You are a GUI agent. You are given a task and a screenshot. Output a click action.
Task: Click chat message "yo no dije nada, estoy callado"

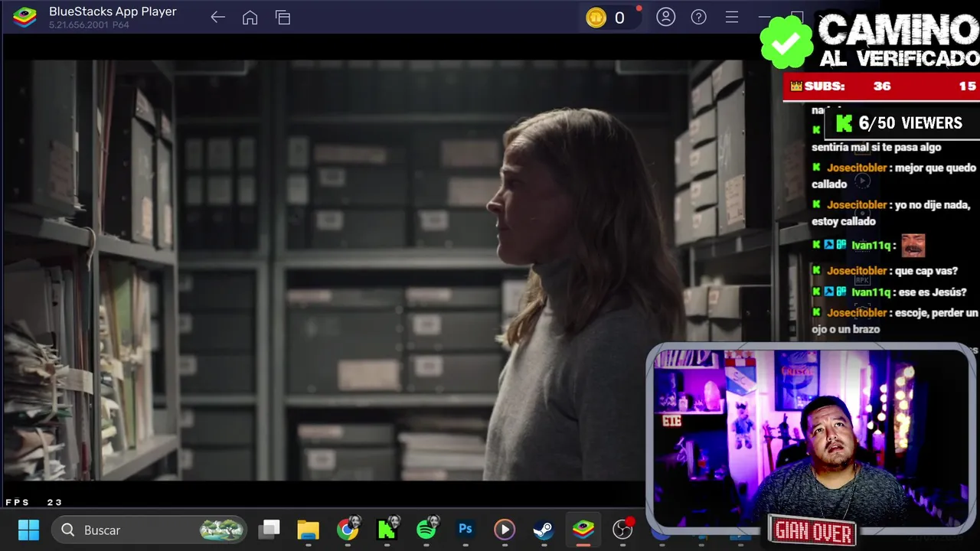[891, 214]
